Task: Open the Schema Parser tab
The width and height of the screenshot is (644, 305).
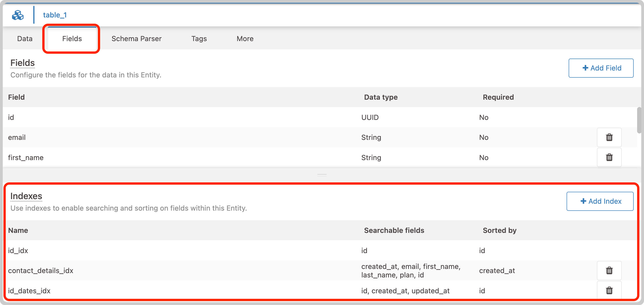Action: coord(136,39)
